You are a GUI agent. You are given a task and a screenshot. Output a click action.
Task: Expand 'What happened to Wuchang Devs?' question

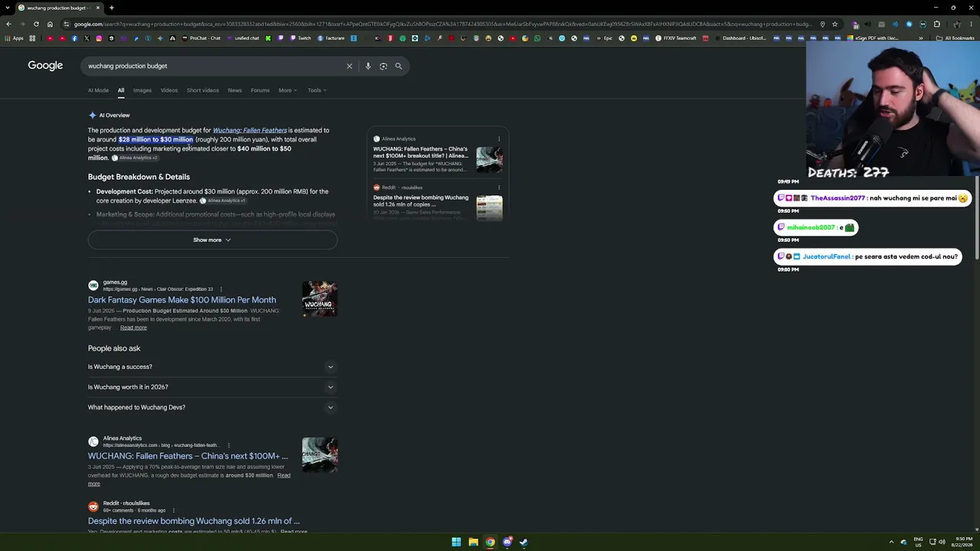(x=211, y=407)
